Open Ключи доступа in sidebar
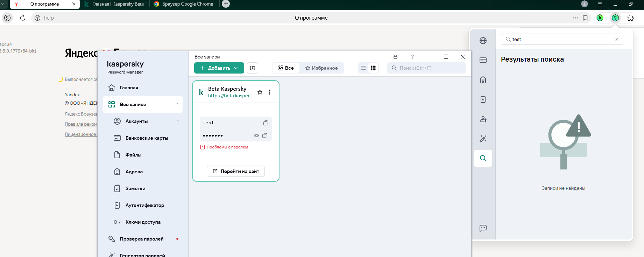 point(143,222)
